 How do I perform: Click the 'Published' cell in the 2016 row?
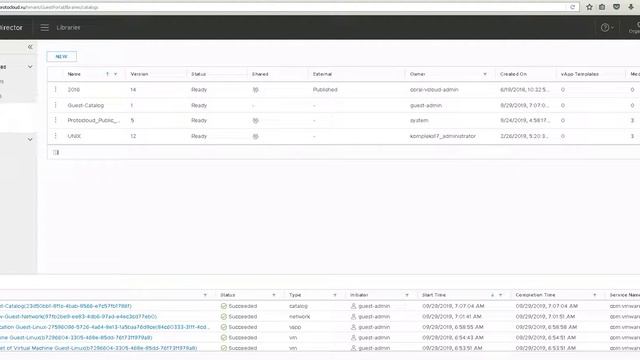[325, 89]
